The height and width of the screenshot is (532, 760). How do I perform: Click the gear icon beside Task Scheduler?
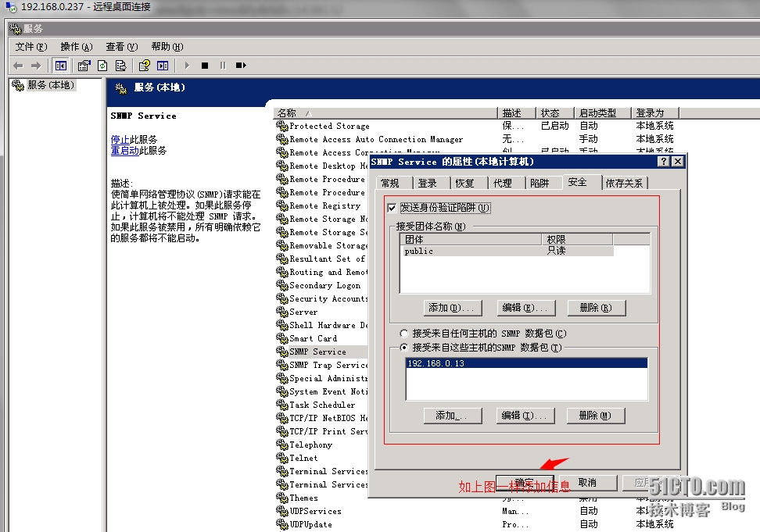[282, 405]
